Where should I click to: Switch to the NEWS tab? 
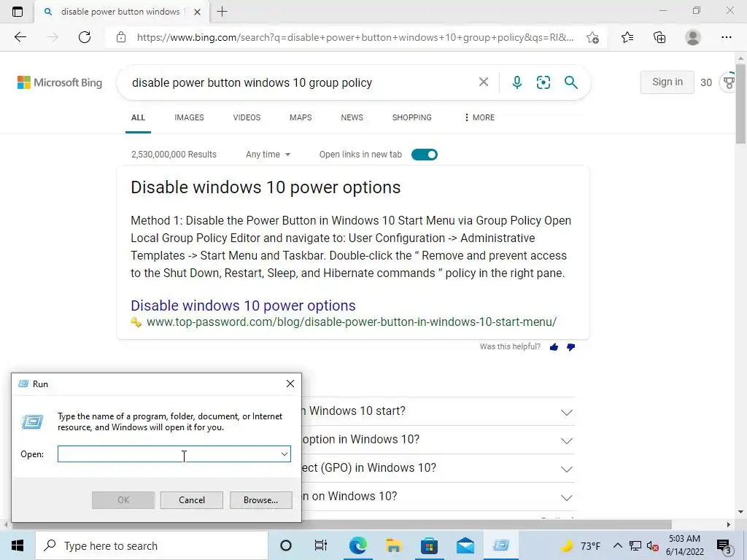352,117
